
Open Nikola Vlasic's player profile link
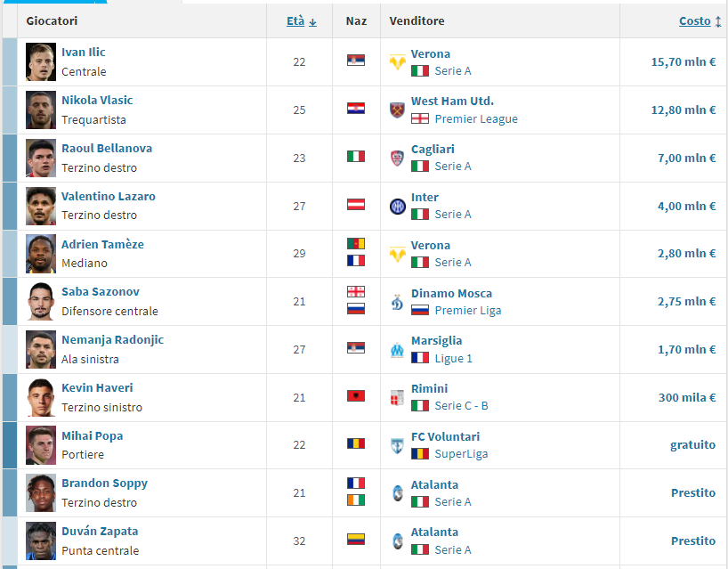(x=97, y=101)
